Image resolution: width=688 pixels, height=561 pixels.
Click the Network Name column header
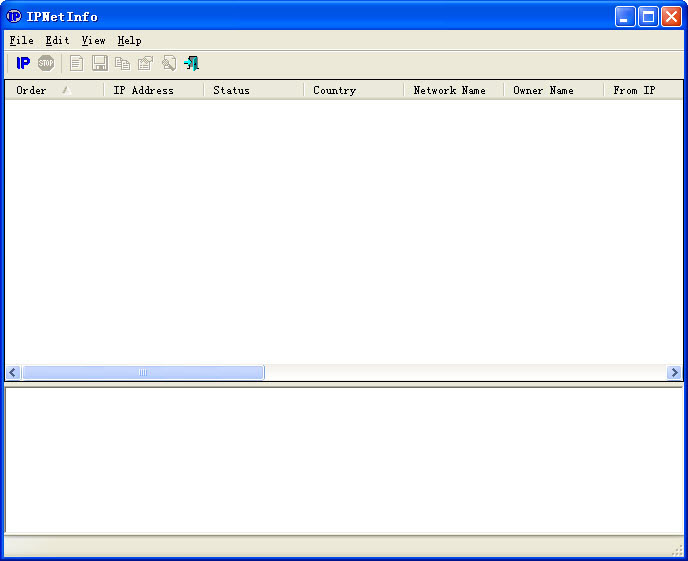[x=449, y=90]
